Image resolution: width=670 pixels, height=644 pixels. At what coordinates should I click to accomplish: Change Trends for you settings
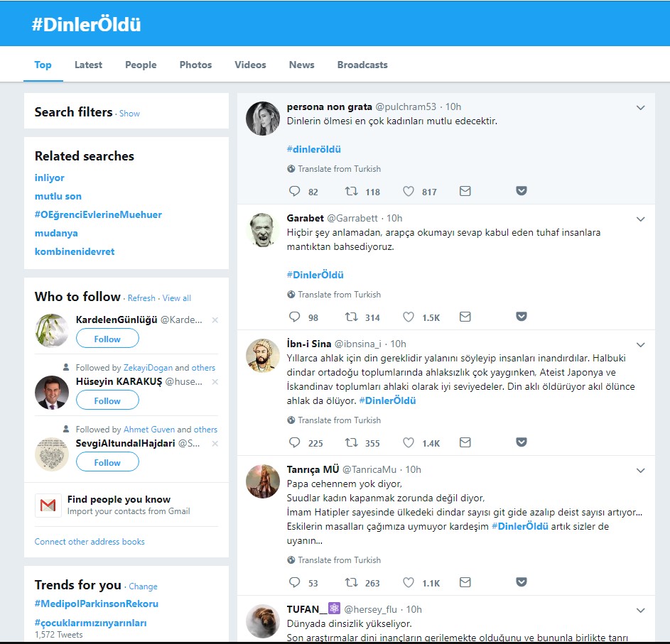point(143,586)
